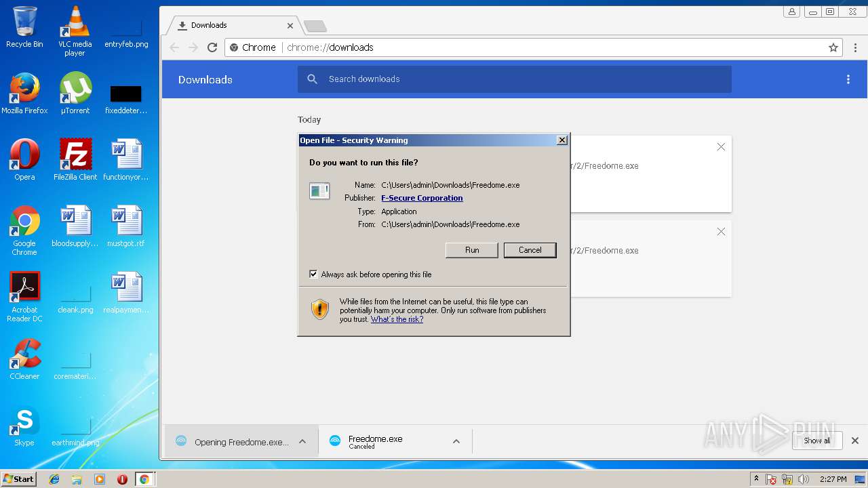Focus the Search downloads field

click(x=514, y=79)
